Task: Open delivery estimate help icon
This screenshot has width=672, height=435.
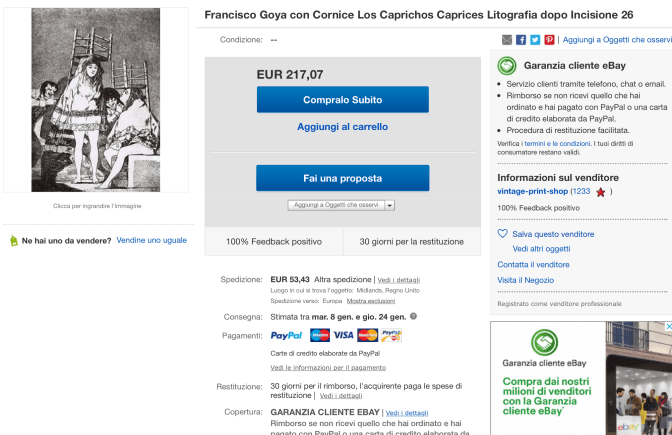Action: point(413,316)
